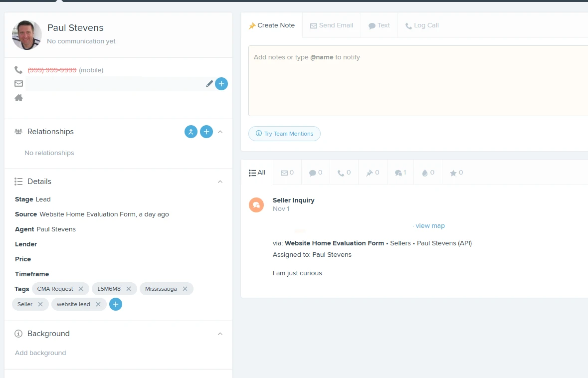Switch to the Send Email tab

(332, 25)
